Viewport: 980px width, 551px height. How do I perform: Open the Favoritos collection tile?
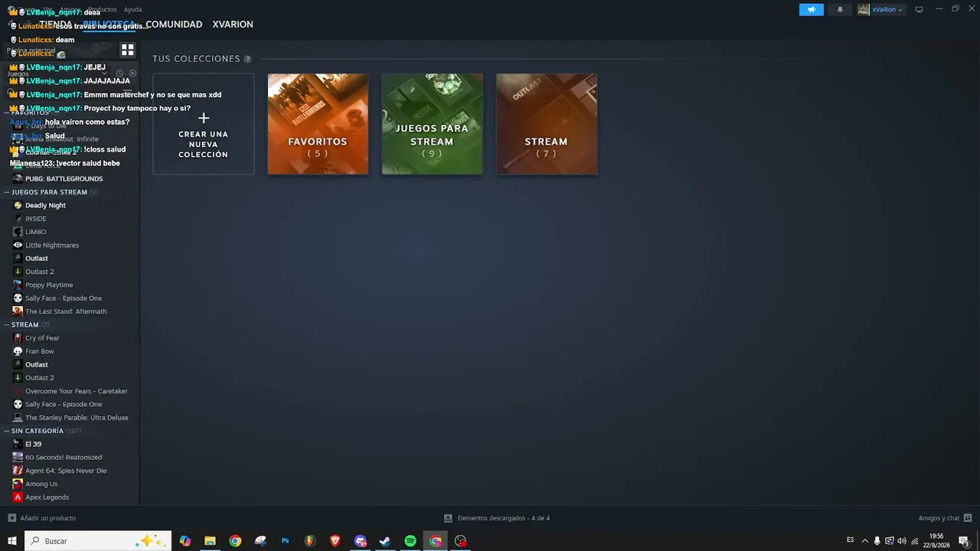point(318,124)
